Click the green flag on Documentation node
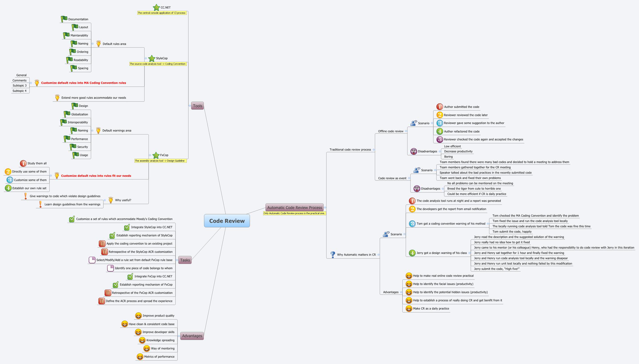 click(x=64, y=19)
